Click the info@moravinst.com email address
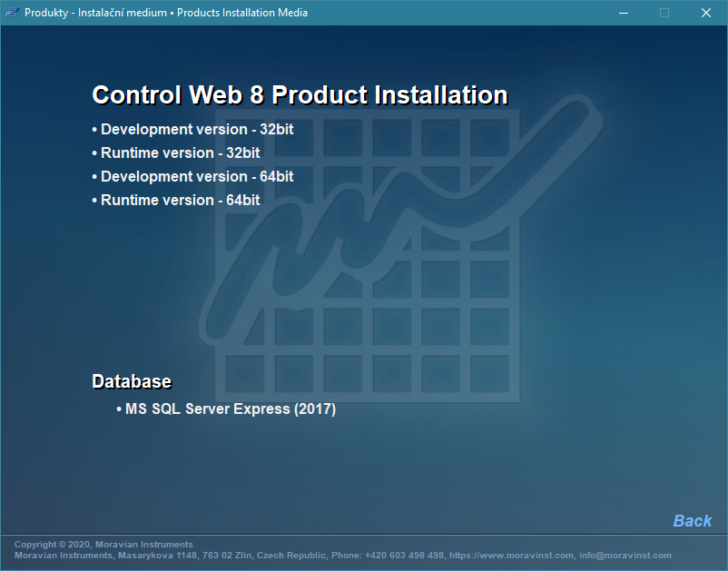728x571 pixels. tap(626, 555)
